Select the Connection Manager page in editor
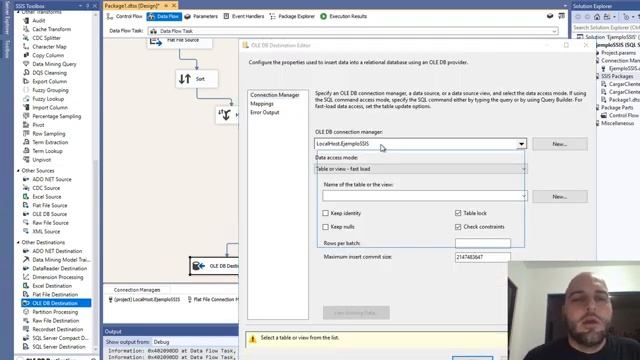The height and width of the screenshot is (360, 640). click(275, 95)
